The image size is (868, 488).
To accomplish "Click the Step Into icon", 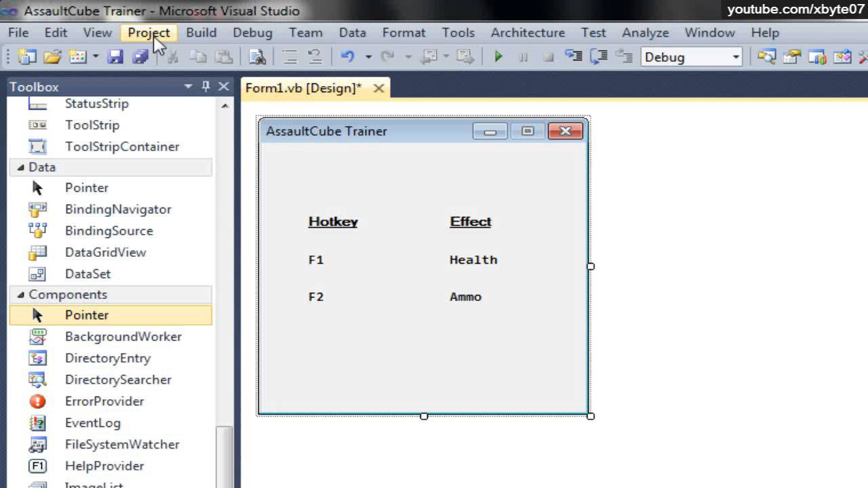I will point(574,57).
